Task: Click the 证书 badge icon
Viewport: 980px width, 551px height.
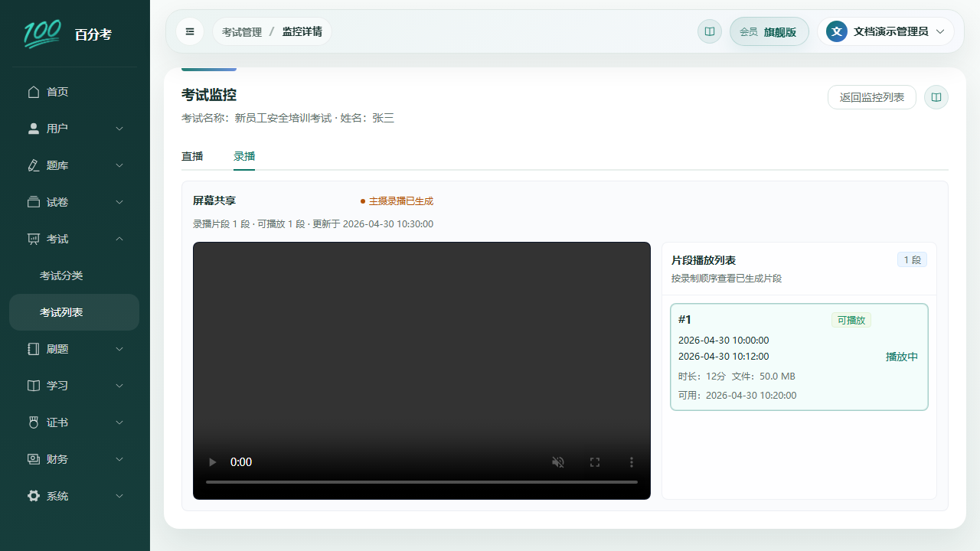Action: 34,422
